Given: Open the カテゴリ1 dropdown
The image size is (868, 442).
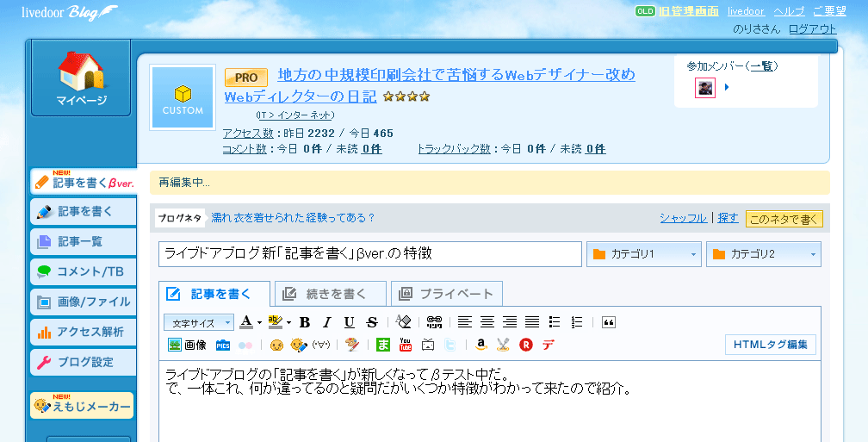Looking at the screenshot, I should pos(644,253).
